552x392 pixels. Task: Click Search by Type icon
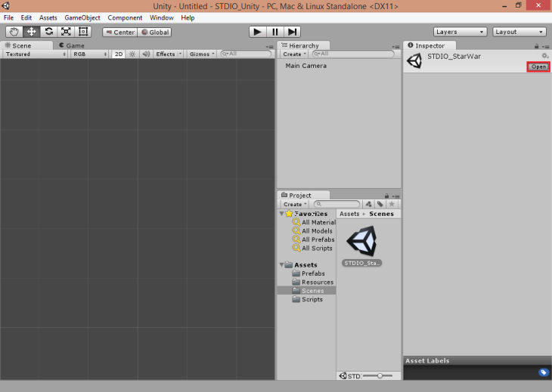368,204
